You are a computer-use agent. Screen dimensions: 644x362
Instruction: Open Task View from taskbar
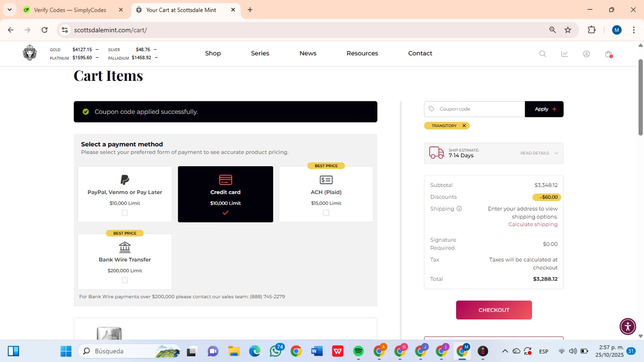click(191, 351)
